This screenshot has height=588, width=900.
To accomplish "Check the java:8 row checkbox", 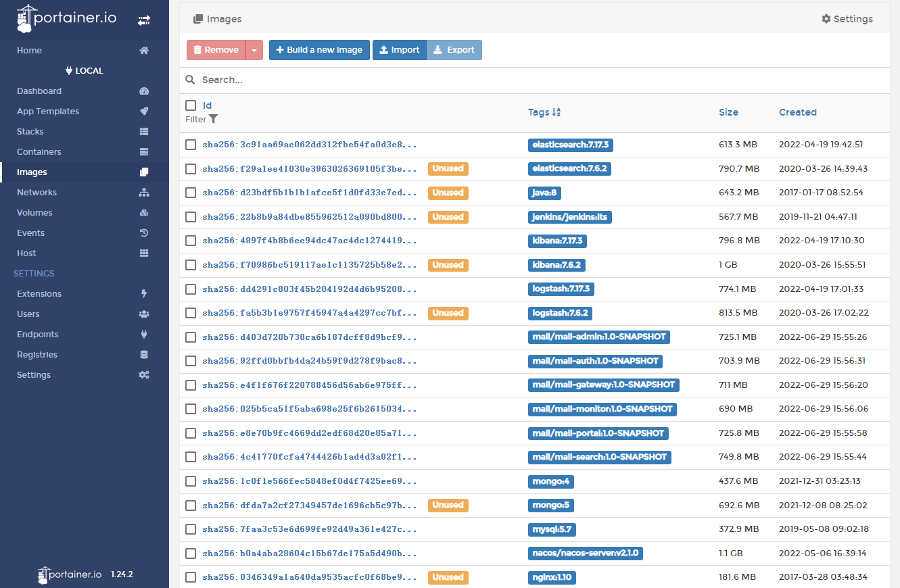I will [191, 193].
